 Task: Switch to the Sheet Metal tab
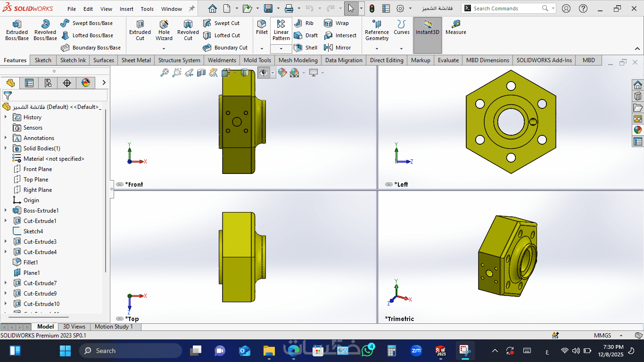tap(136, 60)
